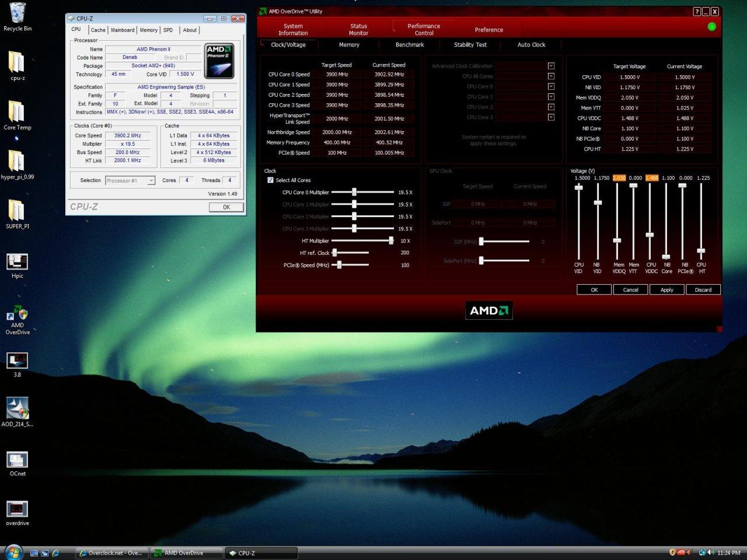The width and height of the screenshot is (747, 560).
Task: Select the AOD_214_S installer icon
Action: (18, 412)
